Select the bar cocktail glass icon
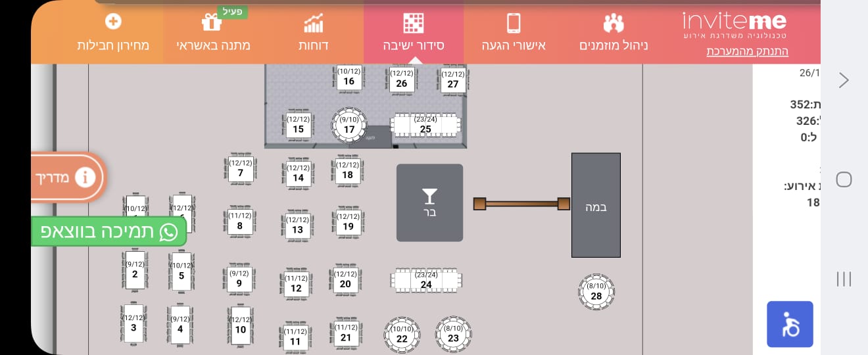Image resolution: width=868 pixels, height=355 pixels. point(429,196)
